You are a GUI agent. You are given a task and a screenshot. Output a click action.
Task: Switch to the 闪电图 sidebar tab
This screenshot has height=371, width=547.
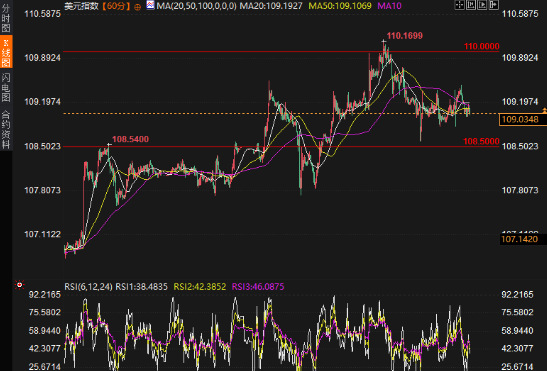click(6, 87)
